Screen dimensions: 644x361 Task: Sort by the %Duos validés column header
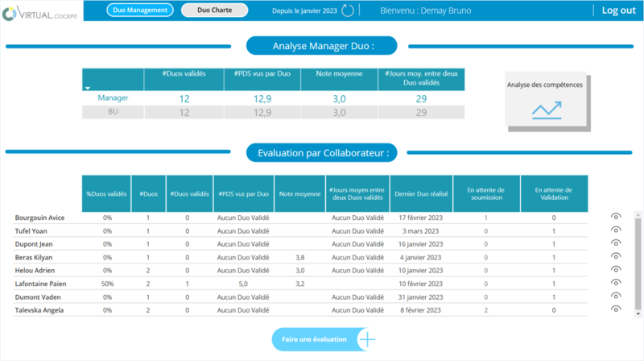click(x=105, y=193)
